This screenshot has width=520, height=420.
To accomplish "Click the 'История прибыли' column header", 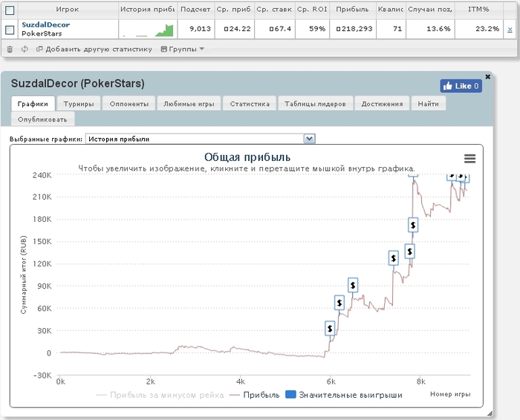I will (x=148, y=9).
